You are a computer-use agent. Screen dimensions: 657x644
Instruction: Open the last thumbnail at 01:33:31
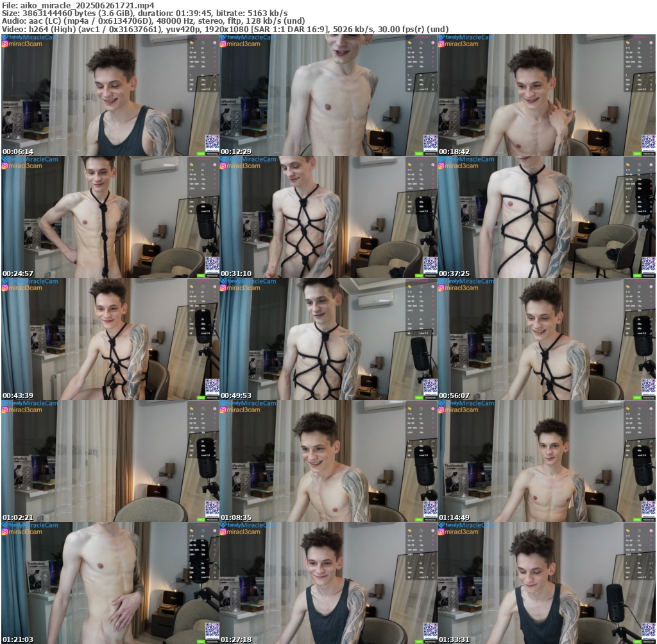pyautogui.click(x=547, y=582)
